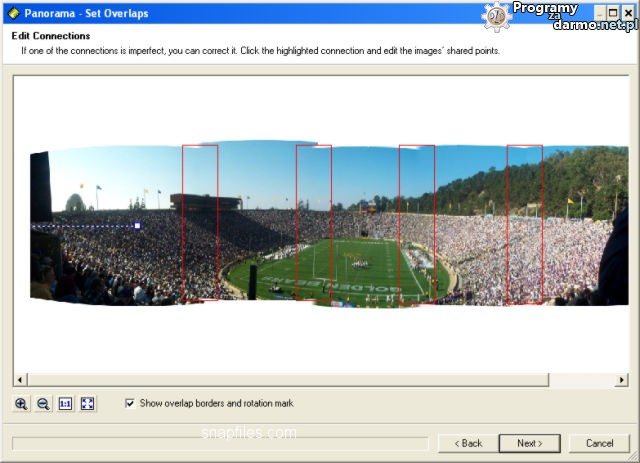Select the leftmost red overlap connection

point(200,223)
